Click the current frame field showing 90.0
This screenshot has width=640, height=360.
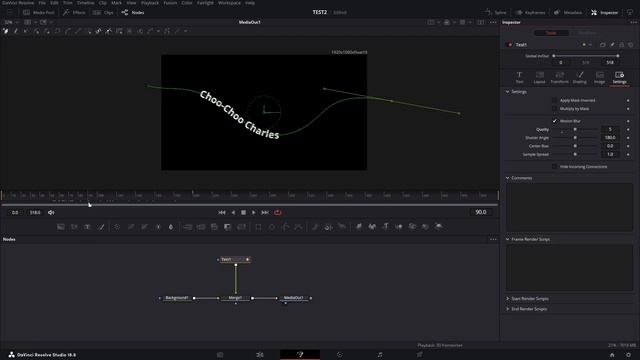(x=481, y=212)
